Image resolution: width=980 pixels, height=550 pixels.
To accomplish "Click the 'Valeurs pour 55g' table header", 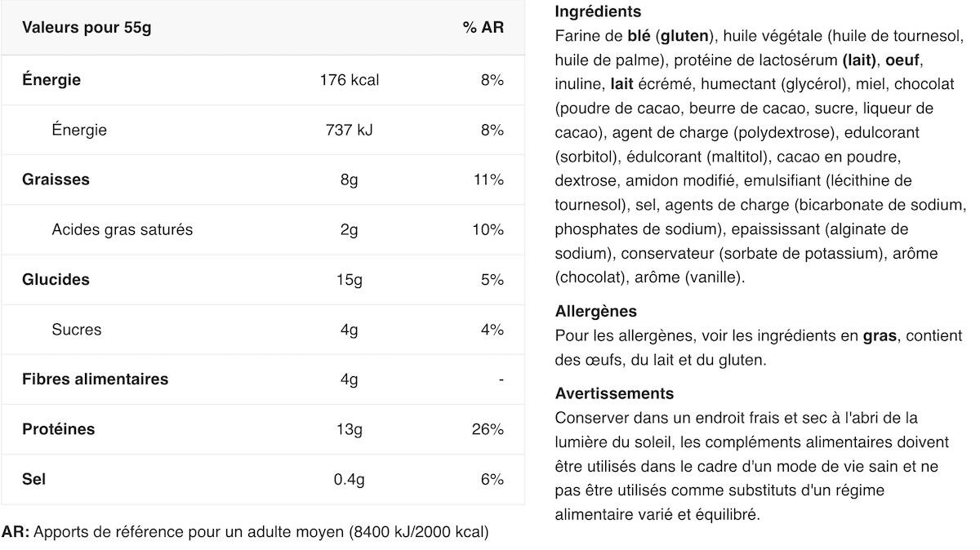I will (x=87, y=27).
